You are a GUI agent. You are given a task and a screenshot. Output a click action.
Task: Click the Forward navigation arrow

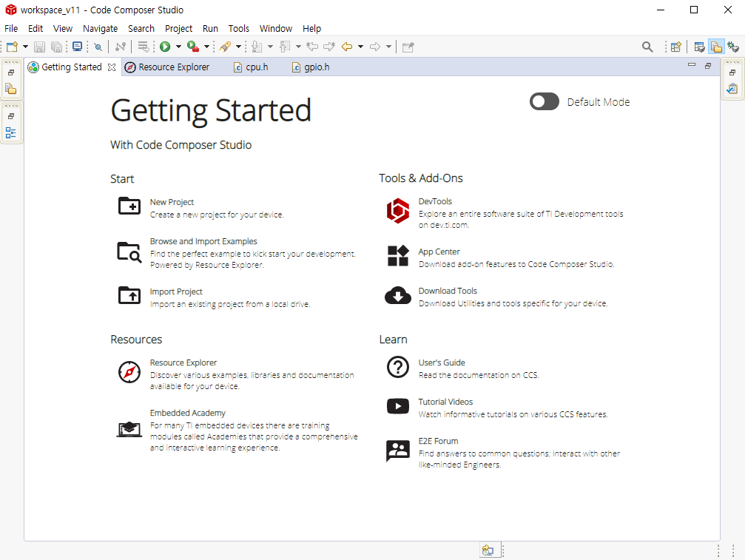click(375, 47)
